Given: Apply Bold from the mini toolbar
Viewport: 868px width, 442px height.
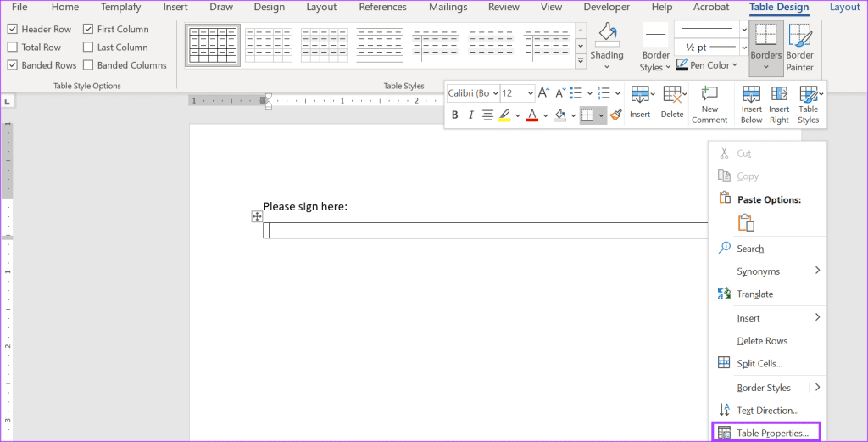Looking at the screenshot, I should pos(455,115).
